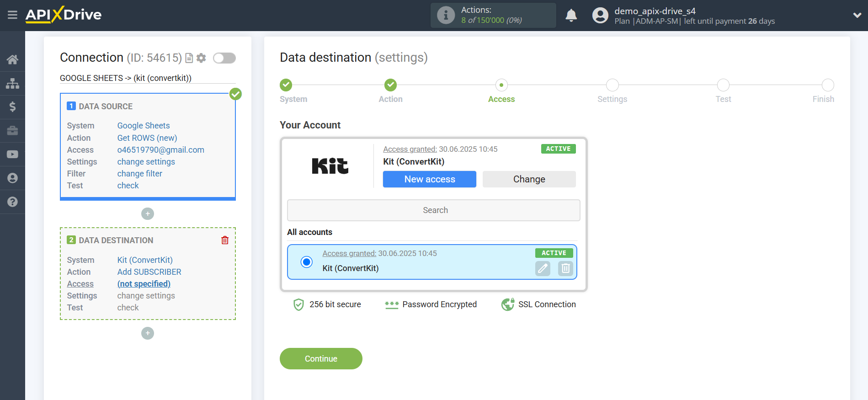Open the briefcase icon in sidebar
This screenshot has width=868, height=400.
tap(12, 131)
